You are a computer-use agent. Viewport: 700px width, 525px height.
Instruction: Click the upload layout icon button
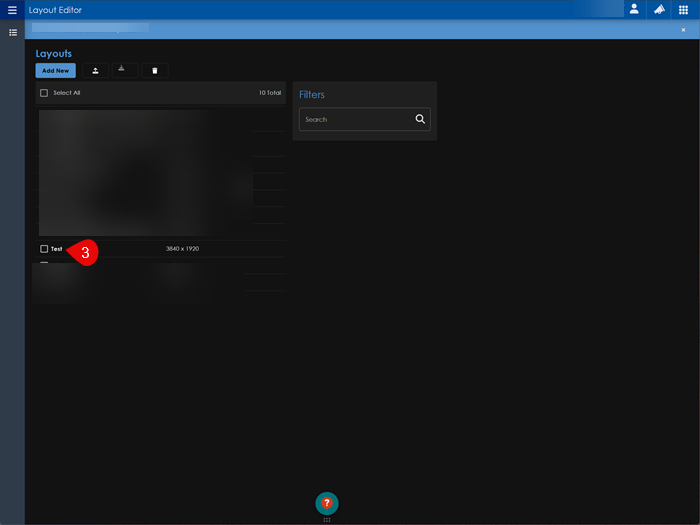(95, 71)
